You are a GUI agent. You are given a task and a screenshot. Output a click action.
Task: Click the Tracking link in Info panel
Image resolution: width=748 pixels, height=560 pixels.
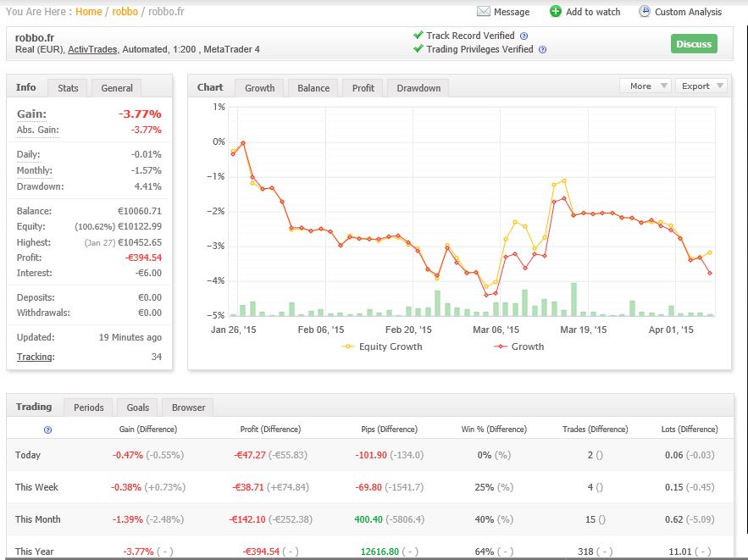point(36,357)
